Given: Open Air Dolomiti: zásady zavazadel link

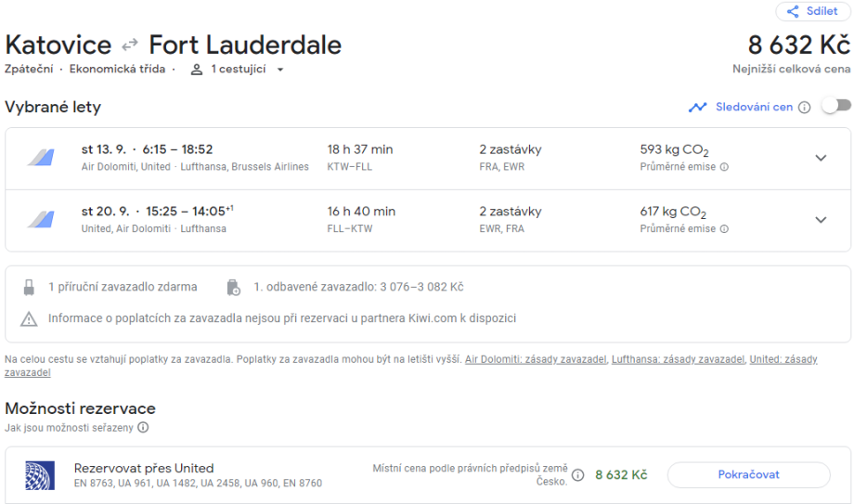Looking at the screenshot, I should 536,359.
